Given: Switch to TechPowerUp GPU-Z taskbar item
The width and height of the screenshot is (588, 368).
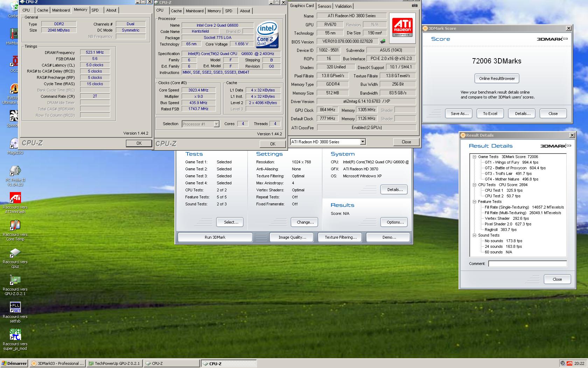Looking at the screenshot, I should (114, 363).
